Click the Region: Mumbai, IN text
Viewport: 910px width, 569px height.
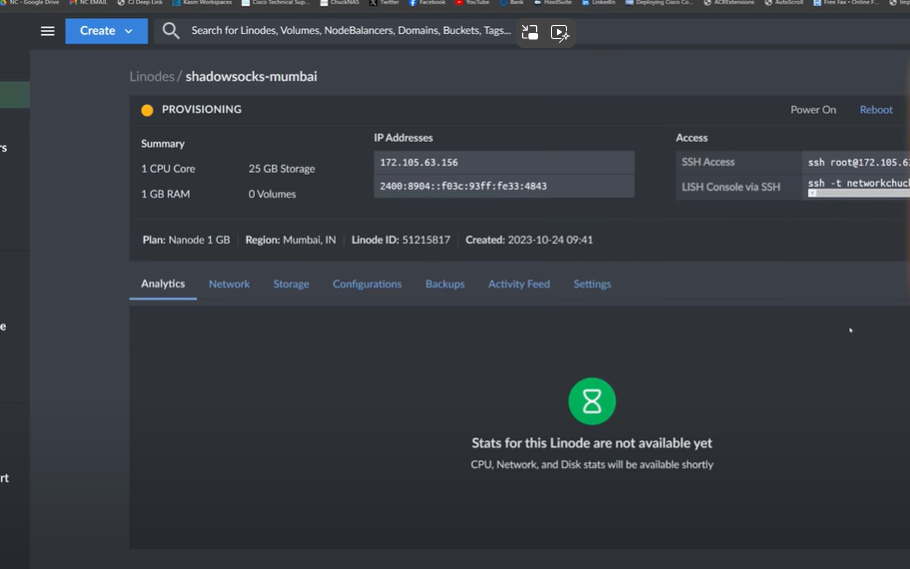(x=290, y=240)
